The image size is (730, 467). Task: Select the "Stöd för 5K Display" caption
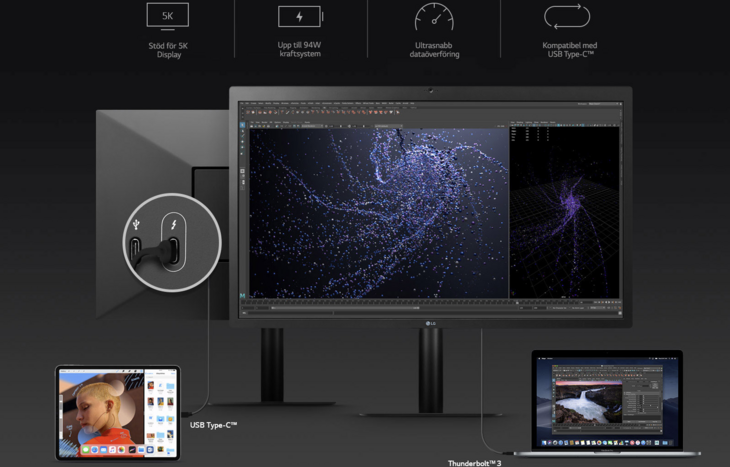167,50
